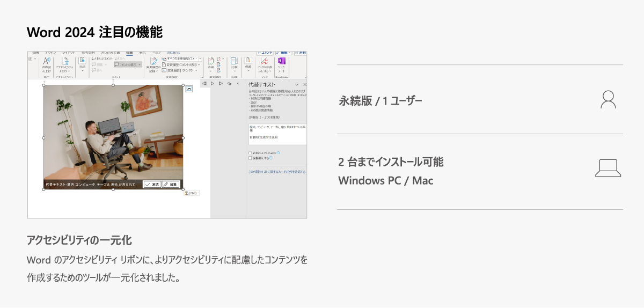Switch to the Review (校閲) ribbon tab
Image resolution: width=644 pixels, height=308 pixels.
pyautogui.click(x=129, y=53)
